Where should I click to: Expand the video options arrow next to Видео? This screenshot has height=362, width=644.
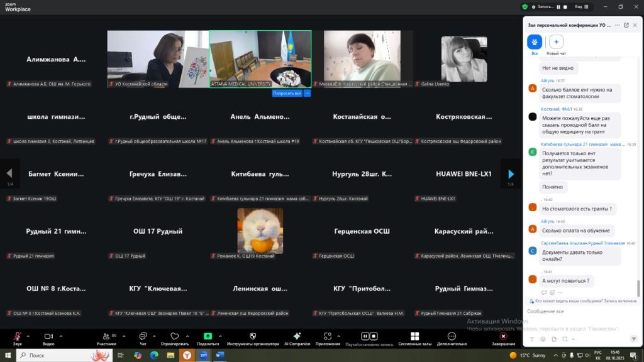(61, 335)
